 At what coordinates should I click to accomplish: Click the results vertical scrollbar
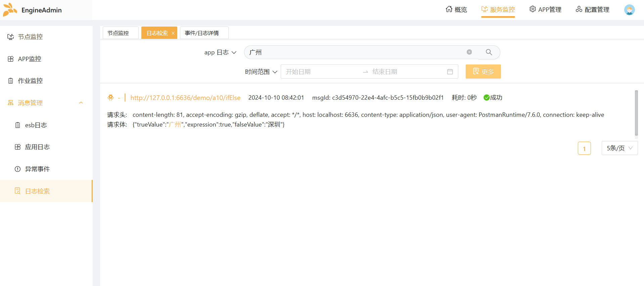[x=636, y=113]
